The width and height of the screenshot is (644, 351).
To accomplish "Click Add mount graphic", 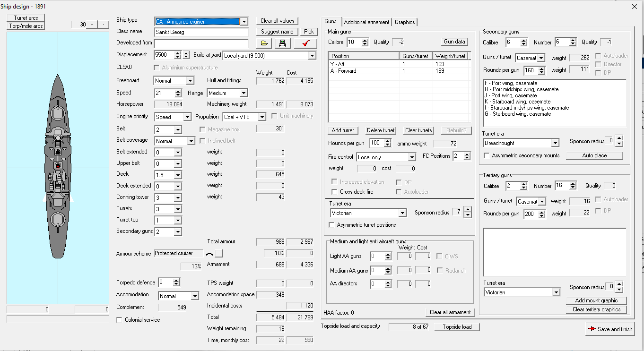I will coord(596,300).
